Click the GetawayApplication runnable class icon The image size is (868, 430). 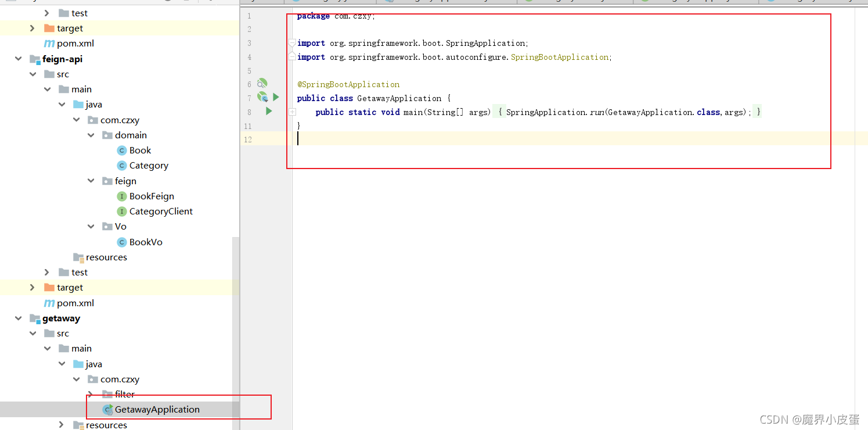(x=107, y=410)
